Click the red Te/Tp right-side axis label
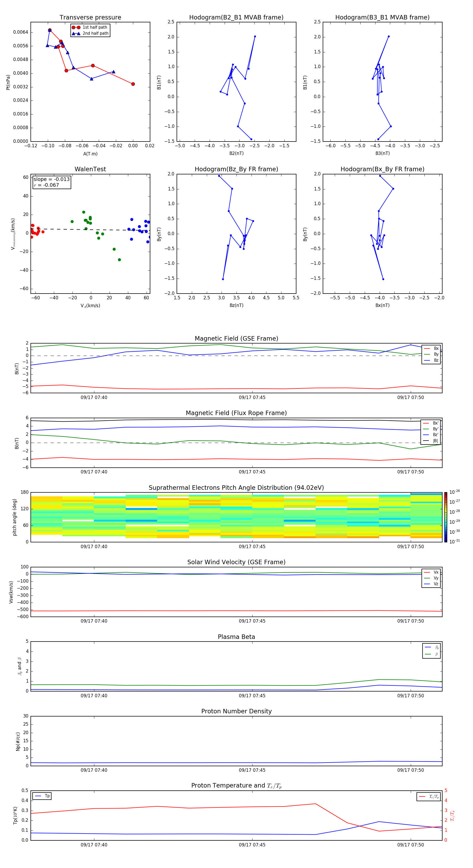The width and height of the screenshot is (473, 868). tap(453, 815)
